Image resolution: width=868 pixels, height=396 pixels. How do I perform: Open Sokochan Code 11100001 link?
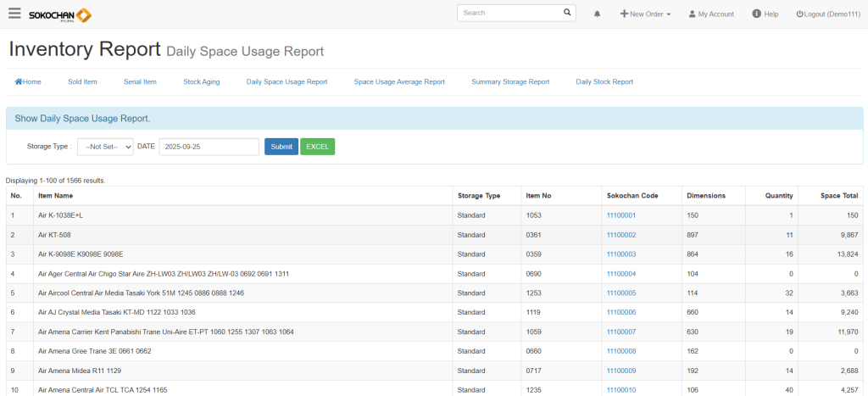tap(620, 215)
